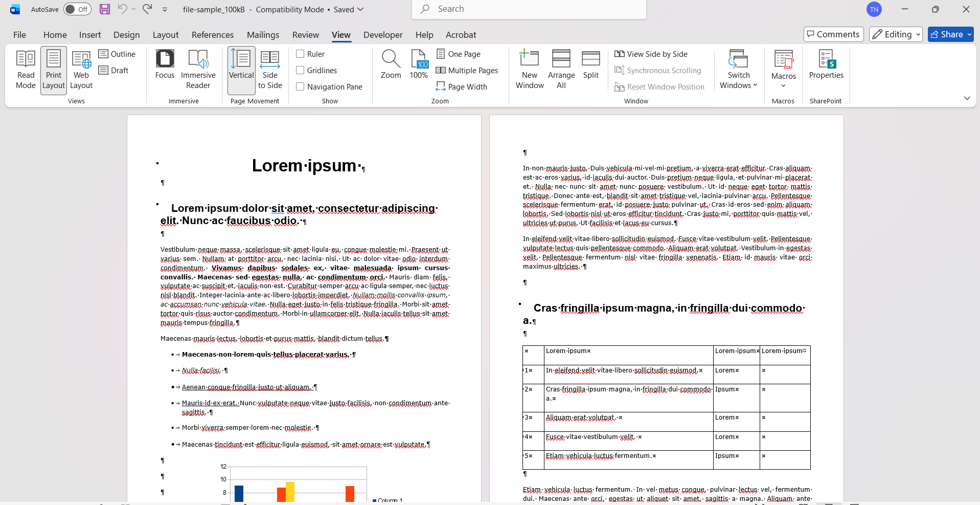Open the Share dropdown arrow

click(969, 34)
